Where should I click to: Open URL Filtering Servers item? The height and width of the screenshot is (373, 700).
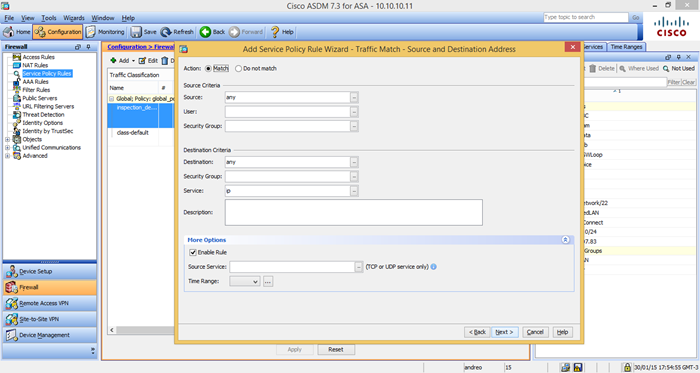(x=48, y=106)
